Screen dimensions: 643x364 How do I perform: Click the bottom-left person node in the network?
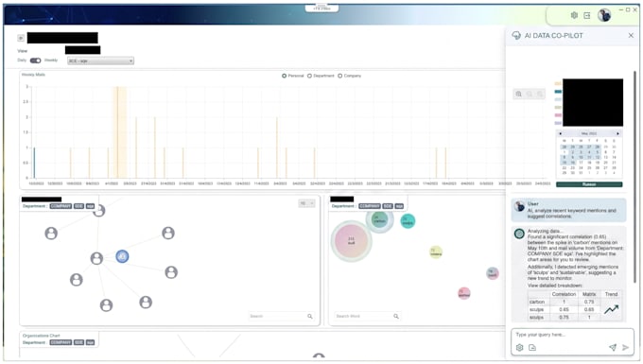coord(106,305)
